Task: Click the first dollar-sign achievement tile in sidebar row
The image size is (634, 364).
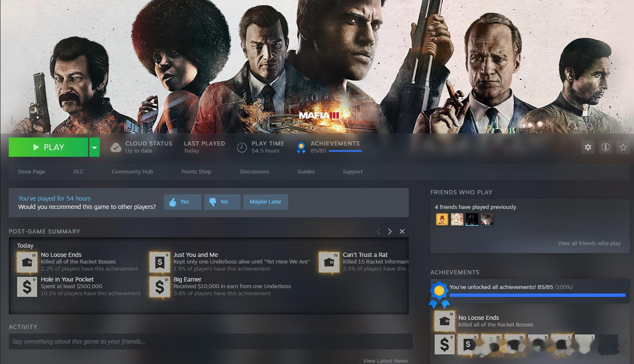Action: click(445, 344)
